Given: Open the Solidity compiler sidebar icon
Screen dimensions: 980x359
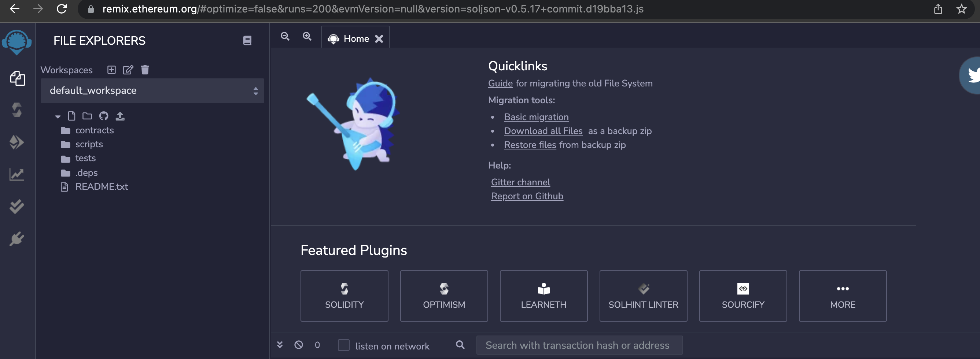Looking at the screenshot, I should point(17,110).
